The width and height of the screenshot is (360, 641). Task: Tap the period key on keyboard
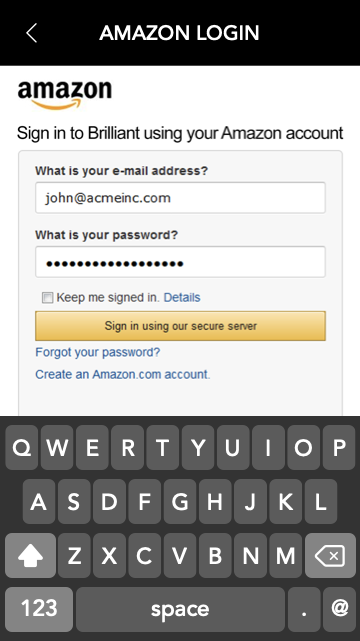point(304,609)
